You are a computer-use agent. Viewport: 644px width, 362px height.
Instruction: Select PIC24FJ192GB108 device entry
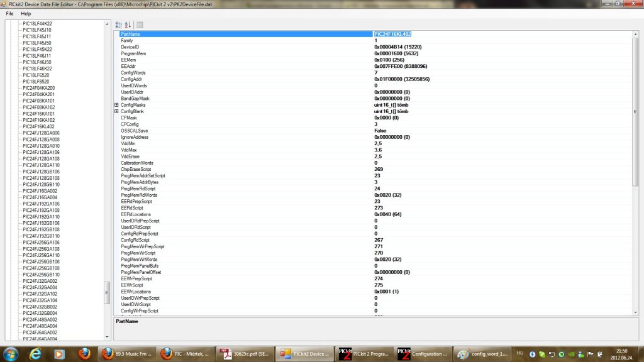pyautogui.click(x=41, y=229)
